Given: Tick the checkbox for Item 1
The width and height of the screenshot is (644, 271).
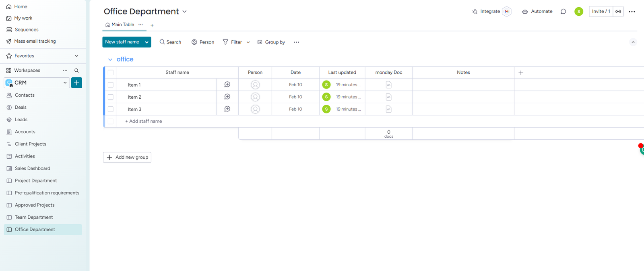Looking at the screenshot, I should click(111, 85).
